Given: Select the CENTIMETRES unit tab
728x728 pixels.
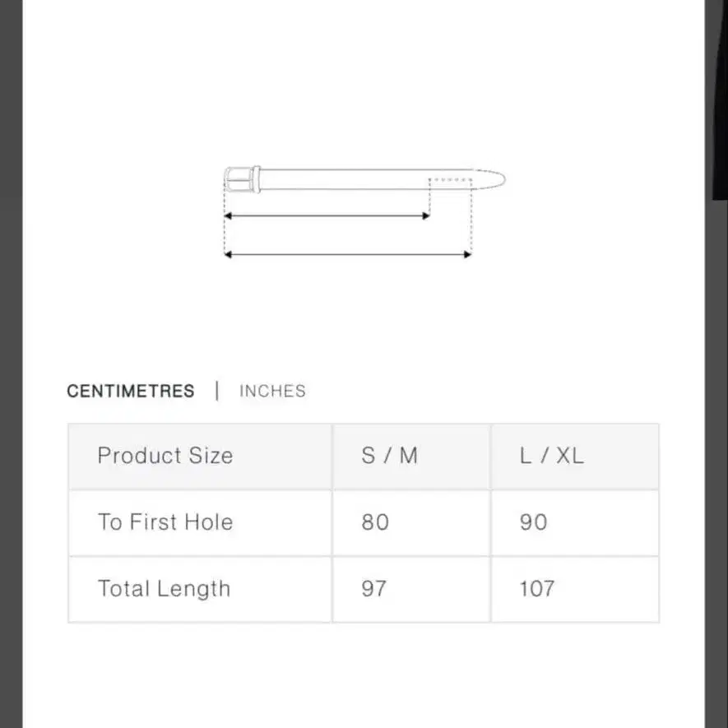Looking at the screenshot, I should click(x=131, y=392).
